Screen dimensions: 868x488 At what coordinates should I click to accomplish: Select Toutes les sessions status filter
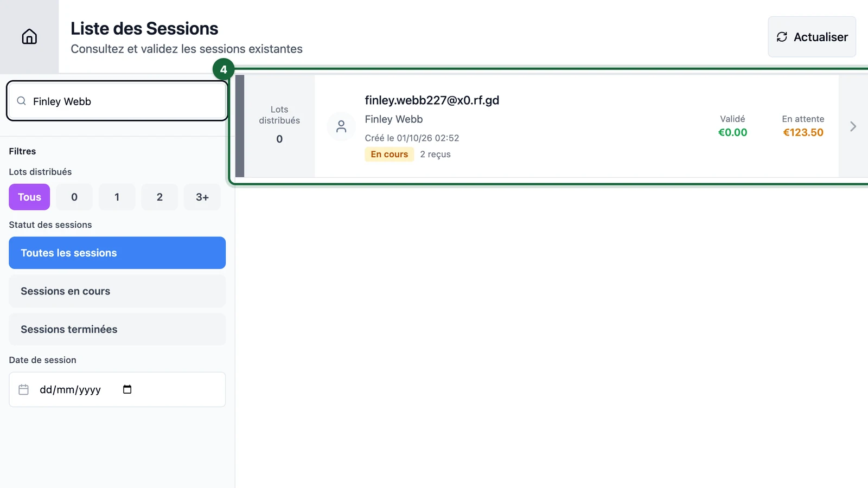pos(117,253)
